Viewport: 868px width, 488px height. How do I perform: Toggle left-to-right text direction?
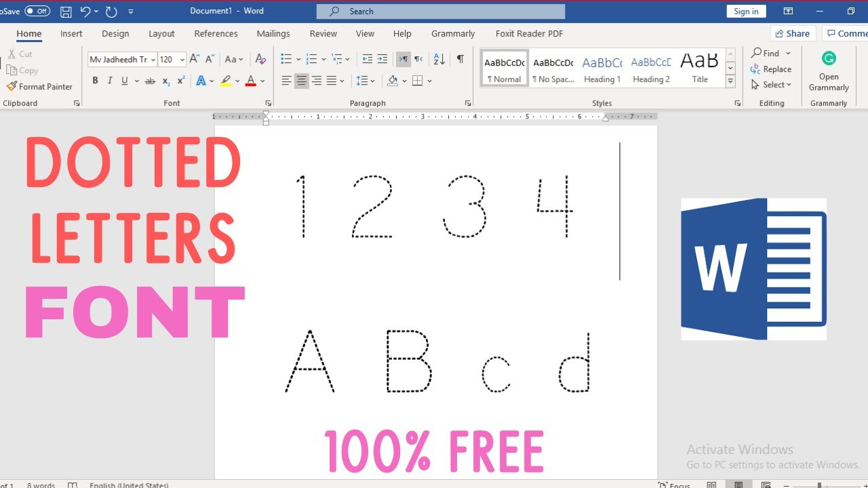pos(403,59)
